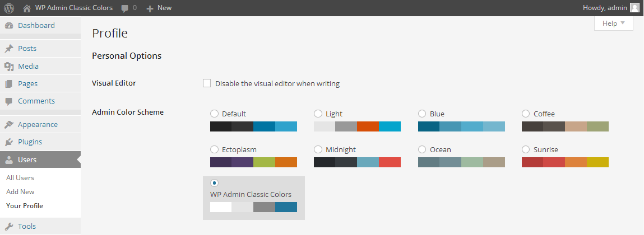Viewport: 644px width, 235px height.
Task: Open the Tools menu item
Action: [40, 227]
